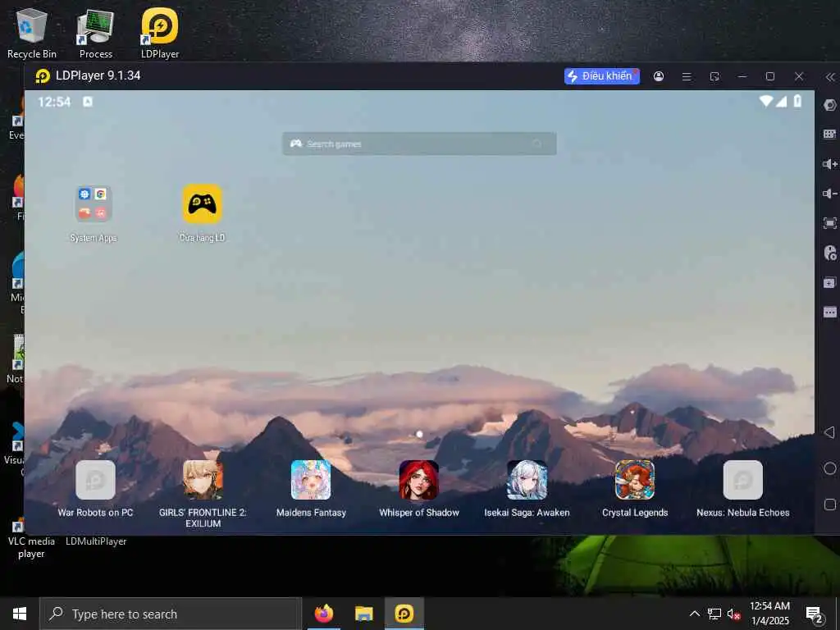This screenshot has width=840, height=630.
Task: Select Recycle Bin on the desktop
Action: [x=32, y=33]
